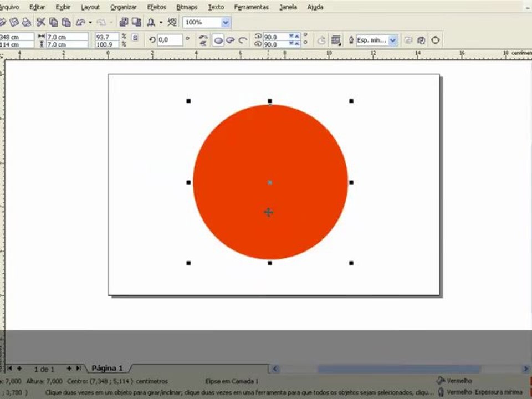Click the horizontal scrollbar thumb

(x=399, y=369)
